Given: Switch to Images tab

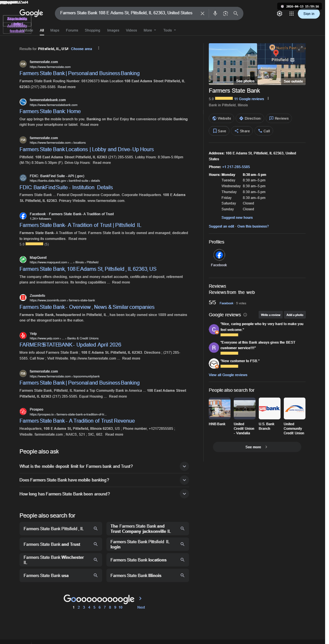Looking at the screenshot, I should [113, 30].
